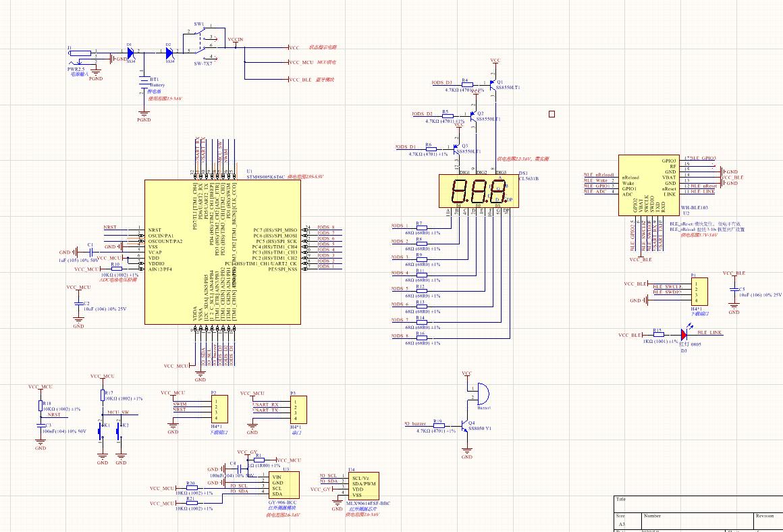
Task: Click the IODS_D3 net label near R4
Action: pos(441,83)
